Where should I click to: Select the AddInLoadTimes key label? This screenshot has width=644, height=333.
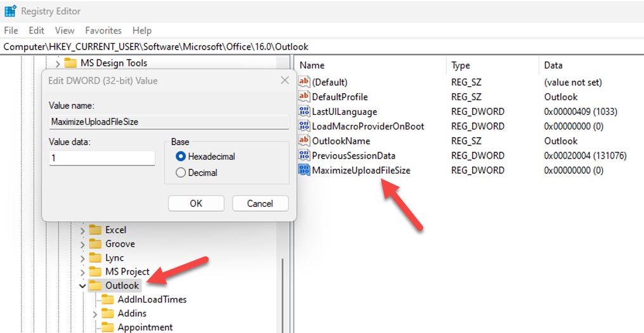click(152, 299)
